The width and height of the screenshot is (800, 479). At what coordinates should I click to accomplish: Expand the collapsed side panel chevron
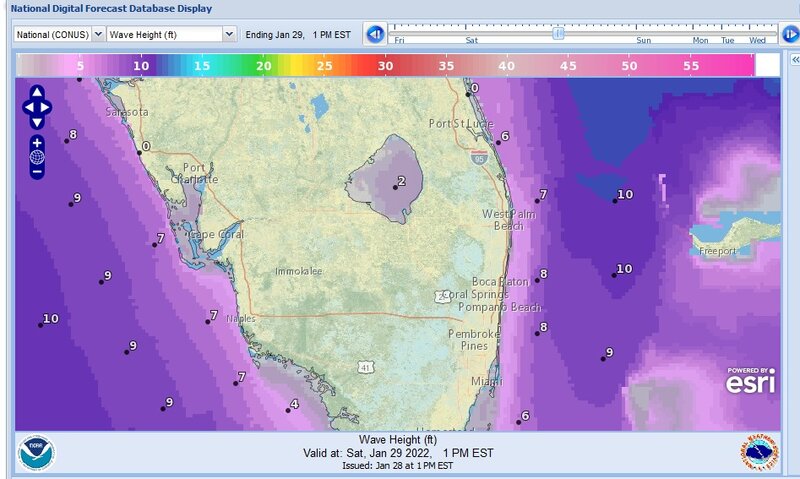(x=794, y=60)
